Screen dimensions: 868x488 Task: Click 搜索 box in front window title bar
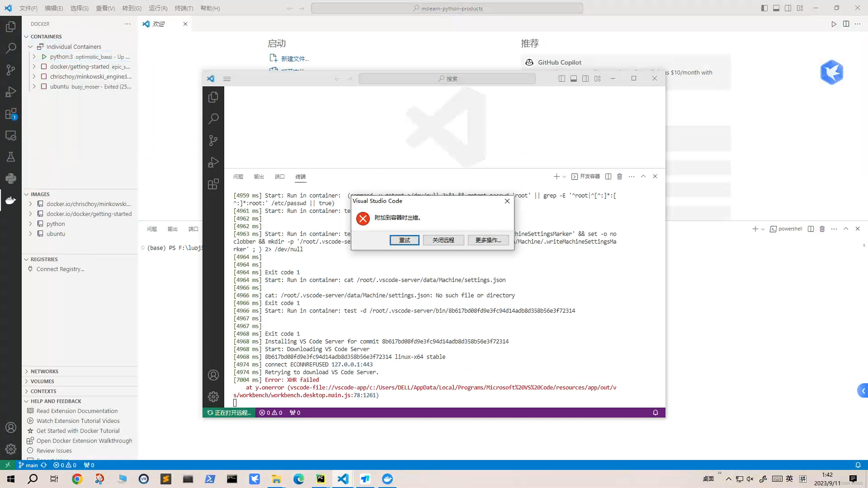pyautogui.click(x=447, y=79)
